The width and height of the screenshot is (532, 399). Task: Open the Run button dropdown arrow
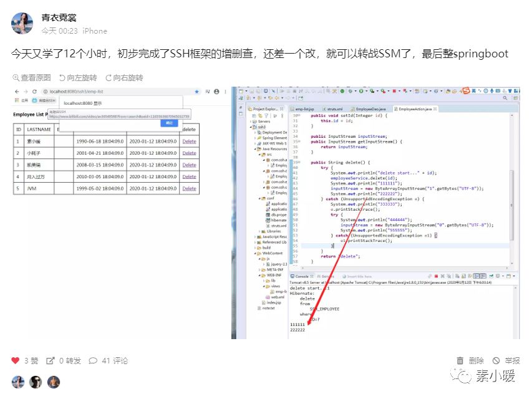coord(366,91)
